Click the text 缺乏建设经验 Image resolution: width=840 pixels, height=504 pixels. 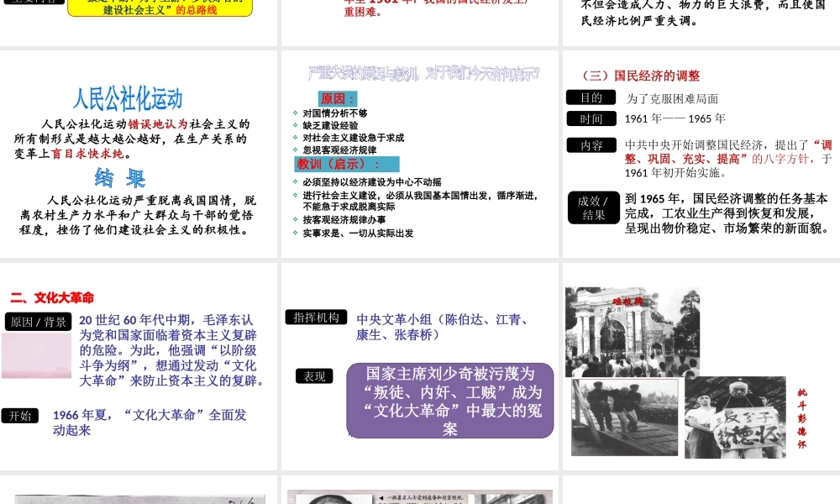point(330,125)
